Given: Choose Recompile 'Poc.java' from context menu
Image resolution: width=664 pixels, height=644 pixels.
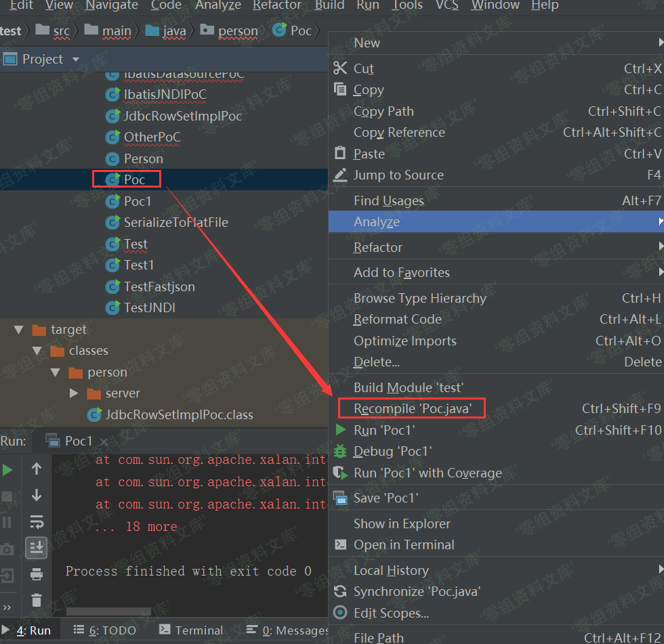Looking at the screenshot, I should tap(412, 408).
